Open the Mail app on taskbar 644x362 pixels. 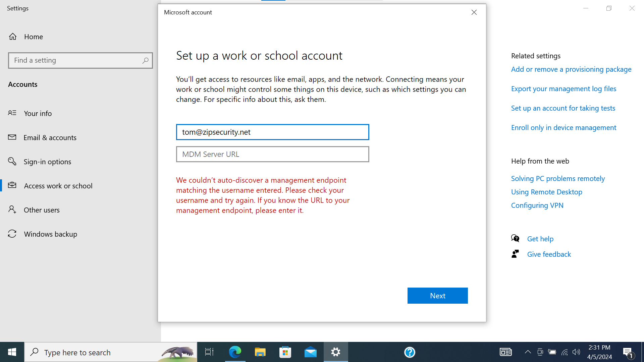point(310,352)
